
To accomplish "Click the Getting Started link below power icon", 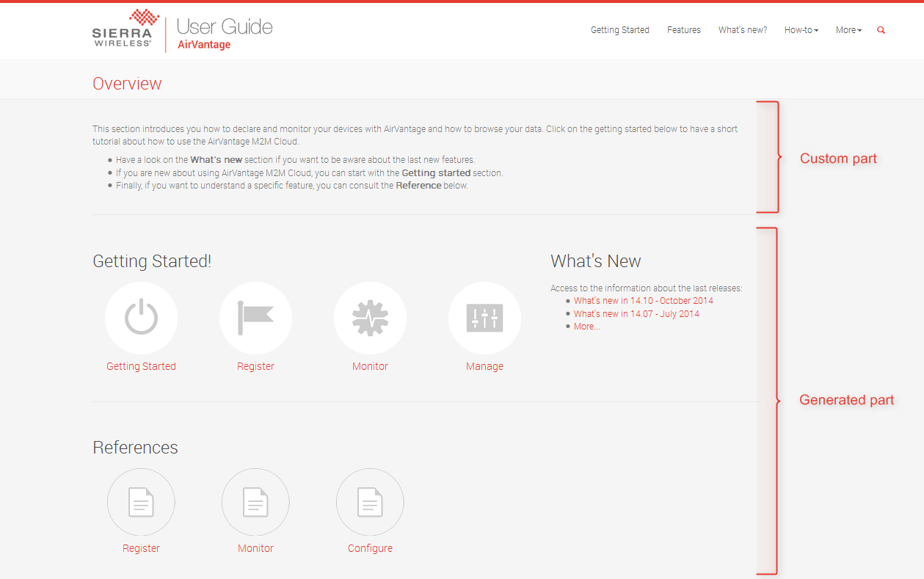I will pos(141,366).
